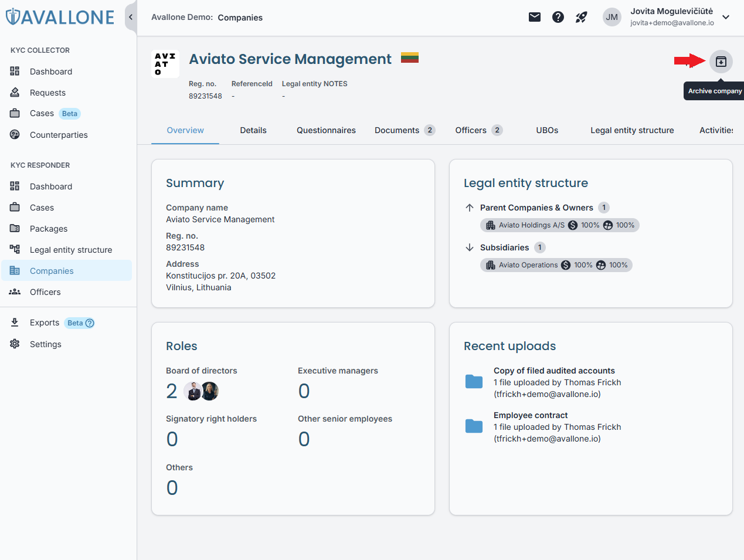Open Copy of filed audited accounts folder icon
The image size is (744, 560).
pyautogui.click(x=474, y=382)
